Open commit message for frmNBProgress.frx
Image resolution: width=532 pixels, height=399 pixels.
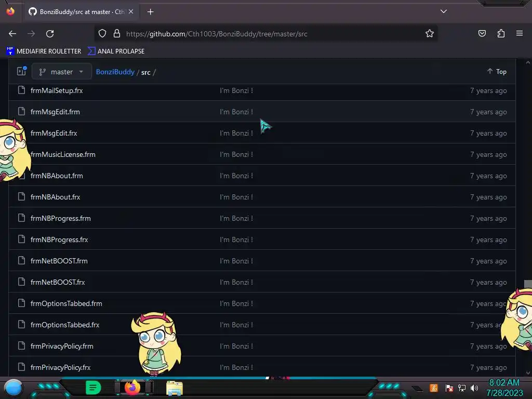pyautogui.click(x=236, y=240)
